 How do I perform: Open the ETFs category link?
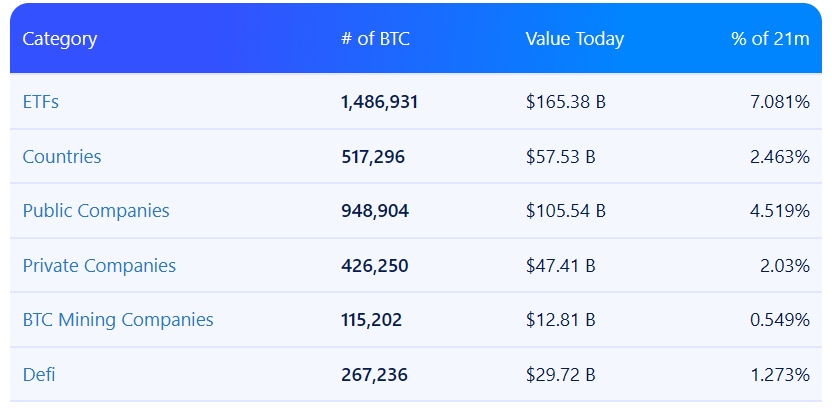[x=40, y=102]
